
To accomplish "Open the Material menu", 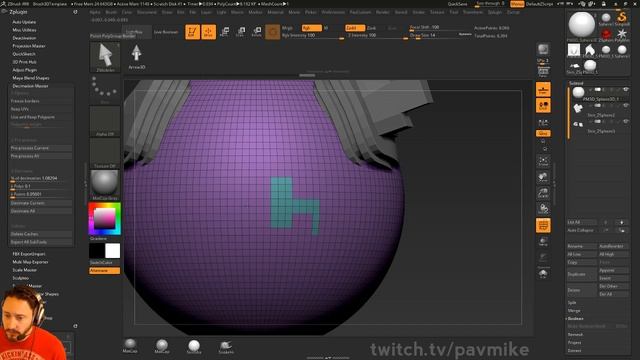I will (x=275, y=12).
